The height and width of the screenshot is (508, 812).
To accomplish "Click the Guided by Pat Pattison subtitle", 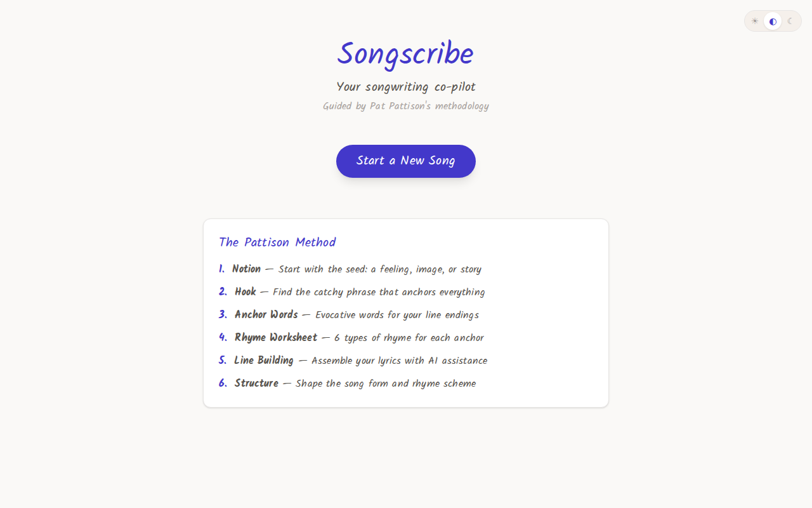I will click(405, 106).
